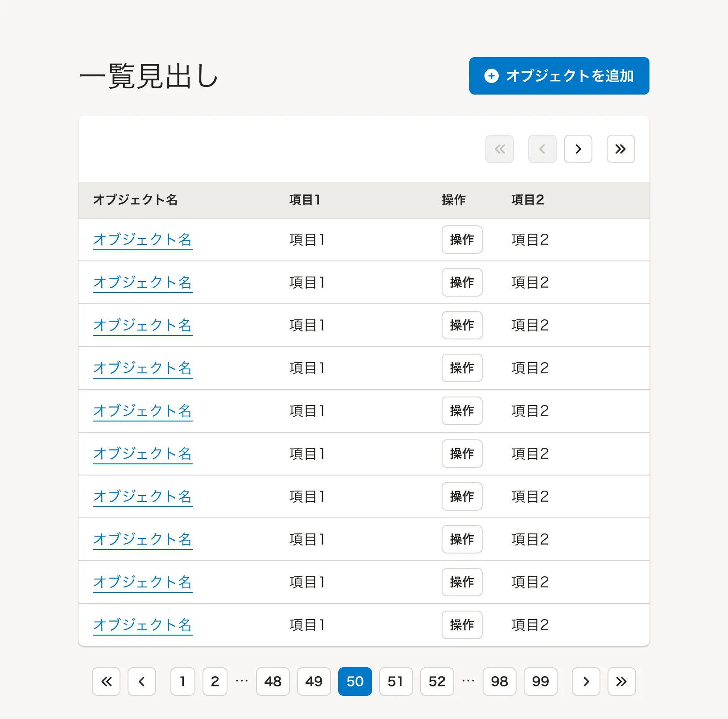Screen dimensions: 728x719
Task: Click the top previous-page chevron icon
Action: (x=542, y=149)
